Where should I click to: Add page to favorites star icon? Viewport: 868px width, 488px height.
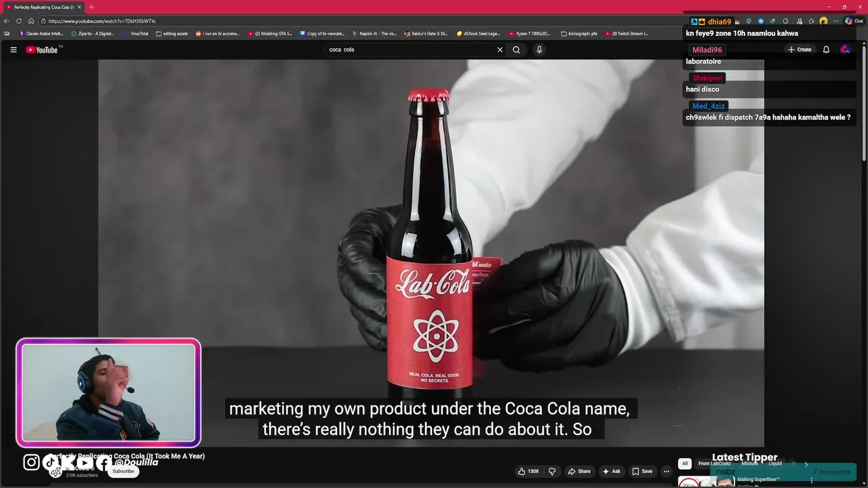point(811,21)
